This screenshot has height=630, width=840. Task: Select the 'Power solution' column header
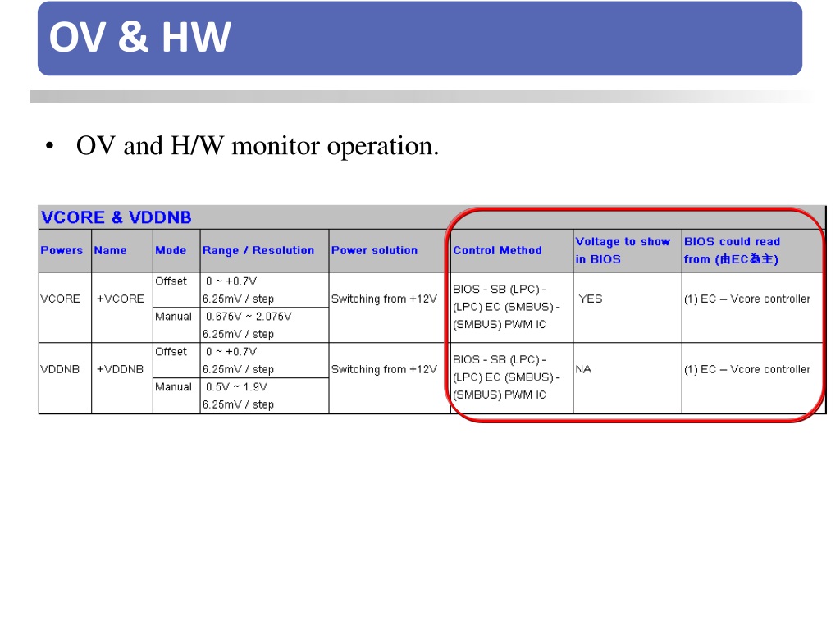coord(374,250)
